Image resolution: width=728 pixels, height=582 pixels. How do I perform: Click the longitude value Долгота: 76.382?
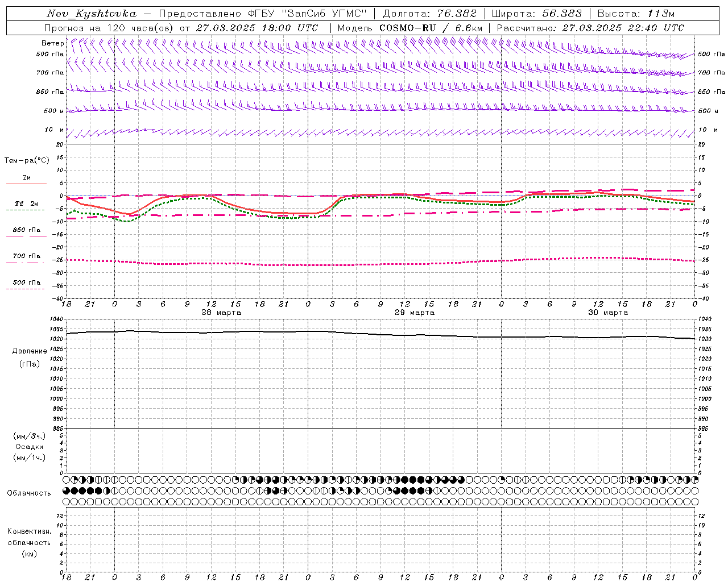point(429,14)
